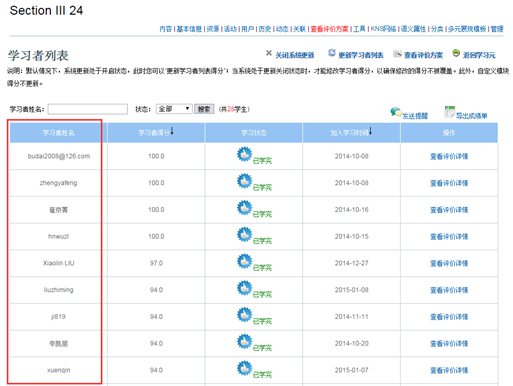Open 查看评价详情 in the 2014-10-16 row
Screen dimensions: 513x386
(449, 210)
